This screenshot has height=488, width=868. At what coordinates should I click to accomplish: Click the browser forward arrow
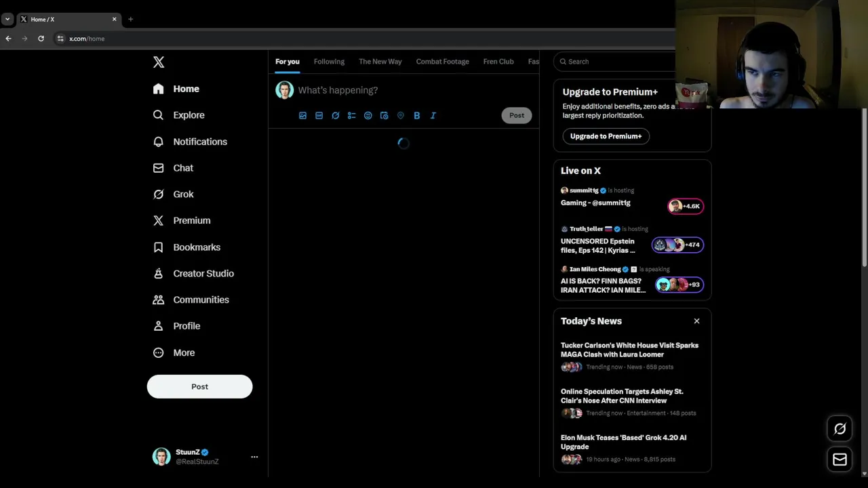coord(24,39)
